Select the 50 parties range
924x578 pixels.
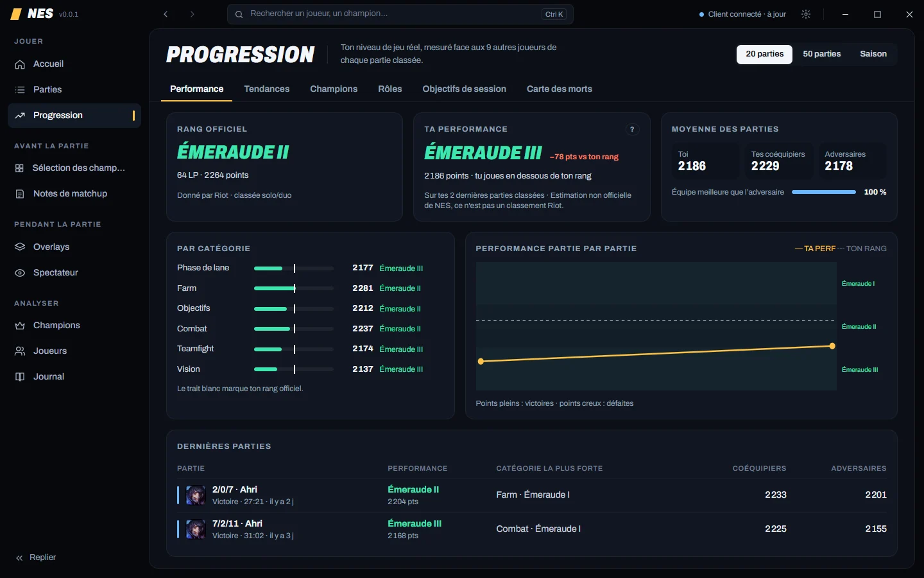821,54
